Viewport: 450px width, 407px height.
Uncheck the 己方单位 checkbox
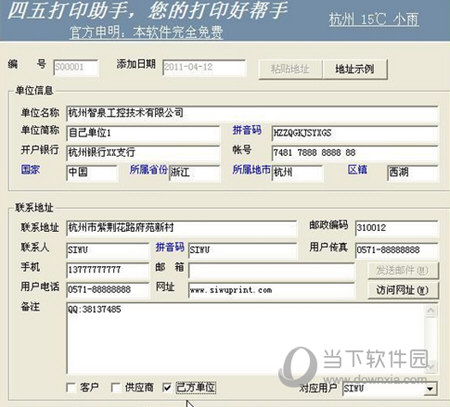[167, 388]
